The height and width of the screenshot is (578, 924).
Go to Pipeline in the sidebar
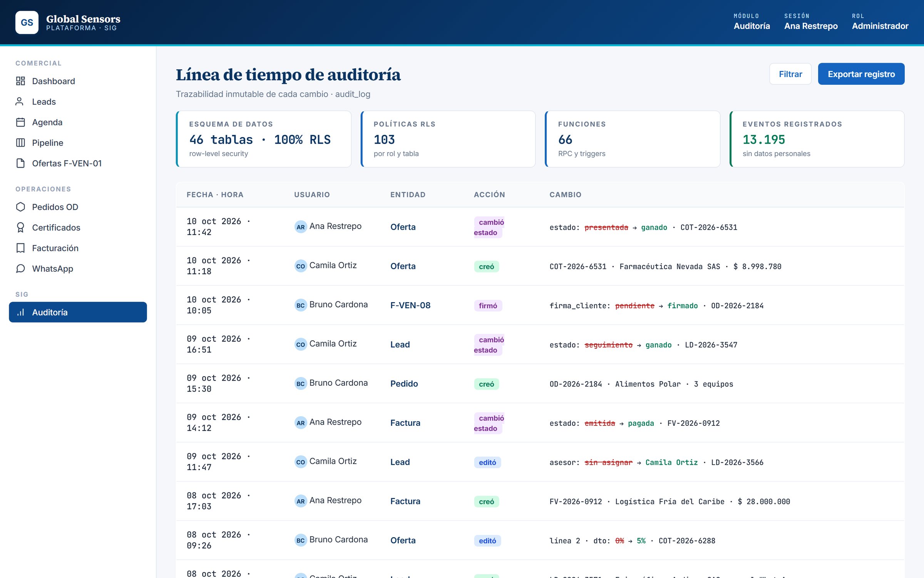click(x=78, y=143)
